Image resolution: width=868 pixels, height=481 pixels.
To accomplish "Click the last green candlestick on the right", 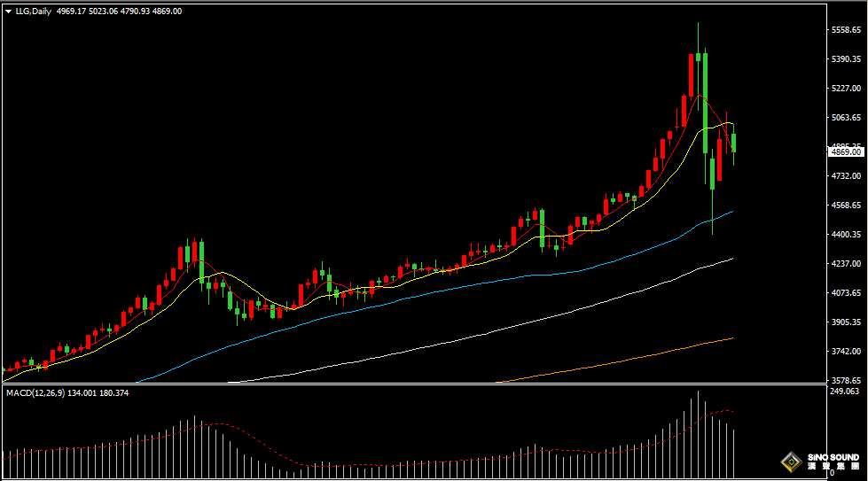I will tap(733, 144).
